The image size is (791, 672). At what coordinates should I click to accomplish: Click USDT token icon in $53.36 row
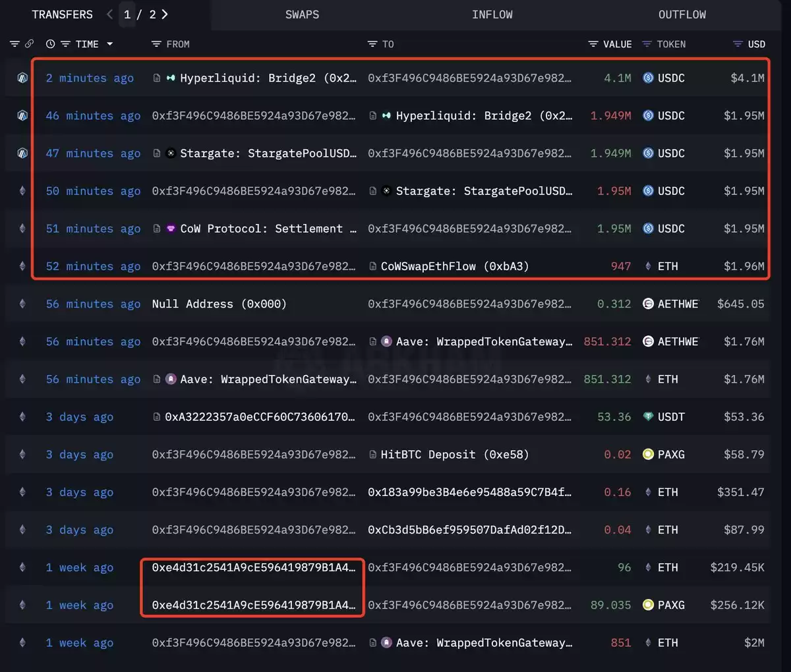click(x=648, y=416)
